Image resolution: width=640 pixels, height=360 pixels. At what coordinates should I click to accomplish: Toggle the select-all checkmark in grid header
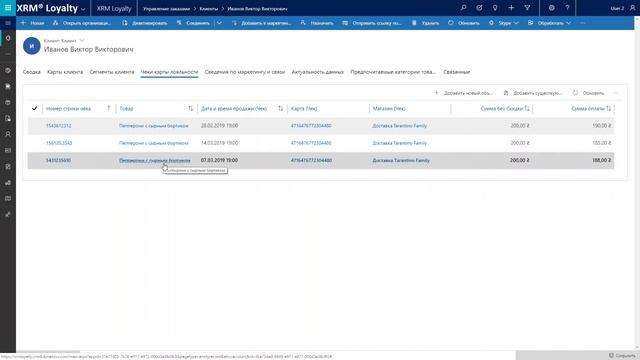(x=34, y=108)
